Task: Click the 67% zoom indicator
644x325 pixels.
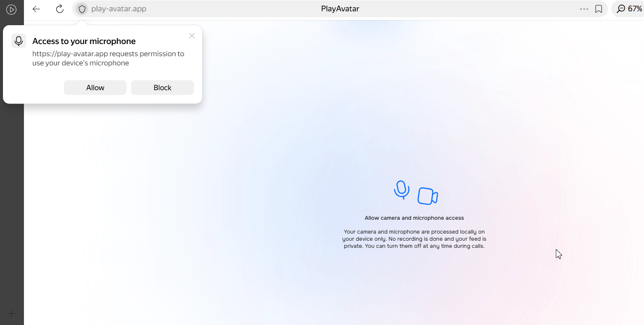Action: pos(629,9)
